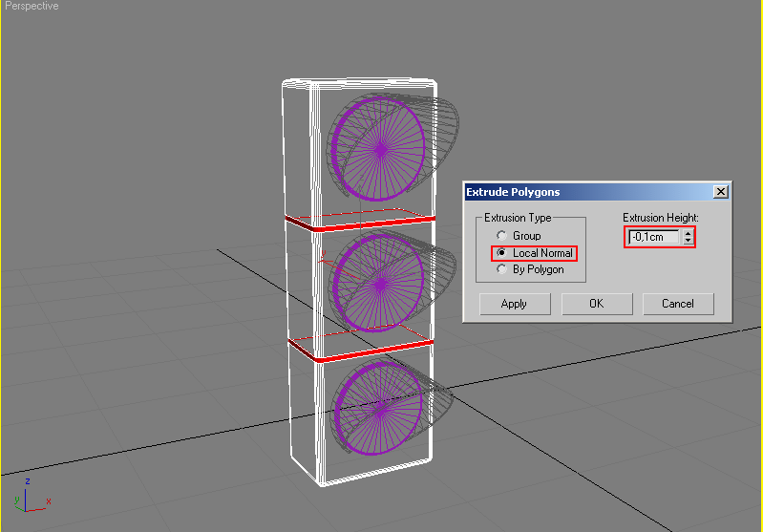Click the middle purple light lens

point(379,283)
